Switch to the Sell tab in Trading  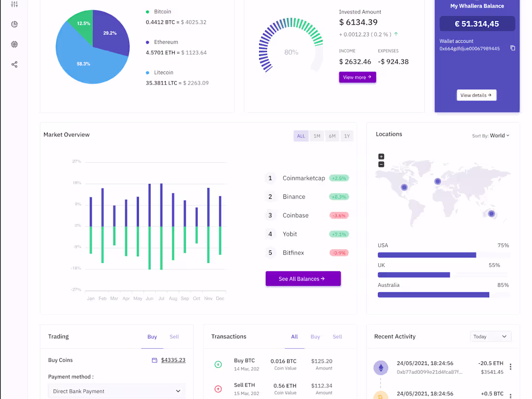pos(174,336)
